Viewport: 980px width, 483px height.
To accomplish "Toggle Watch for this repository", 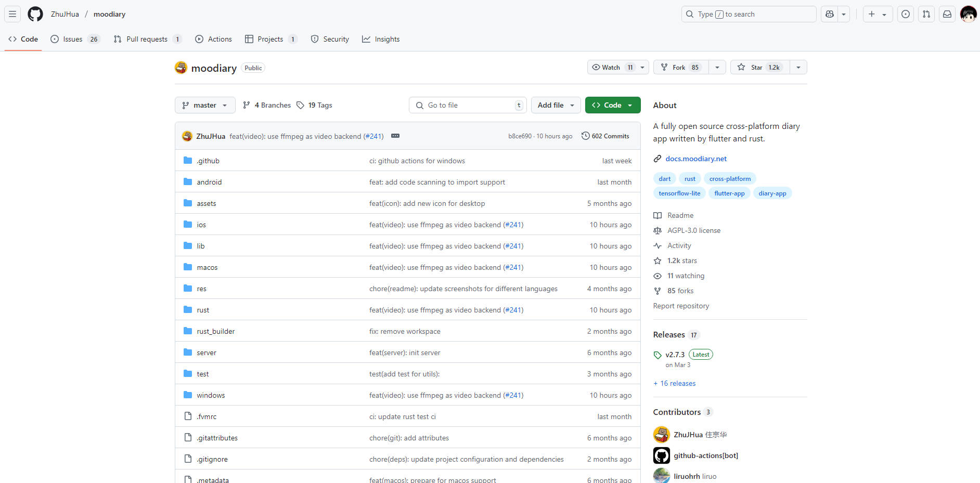I will tap(612, 67).
